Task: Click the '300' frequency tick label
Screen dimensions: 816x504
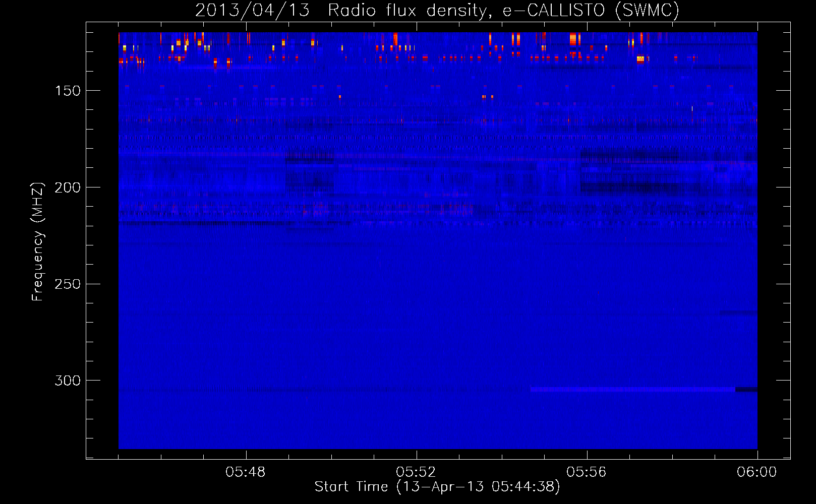Action: click(68, 381)
